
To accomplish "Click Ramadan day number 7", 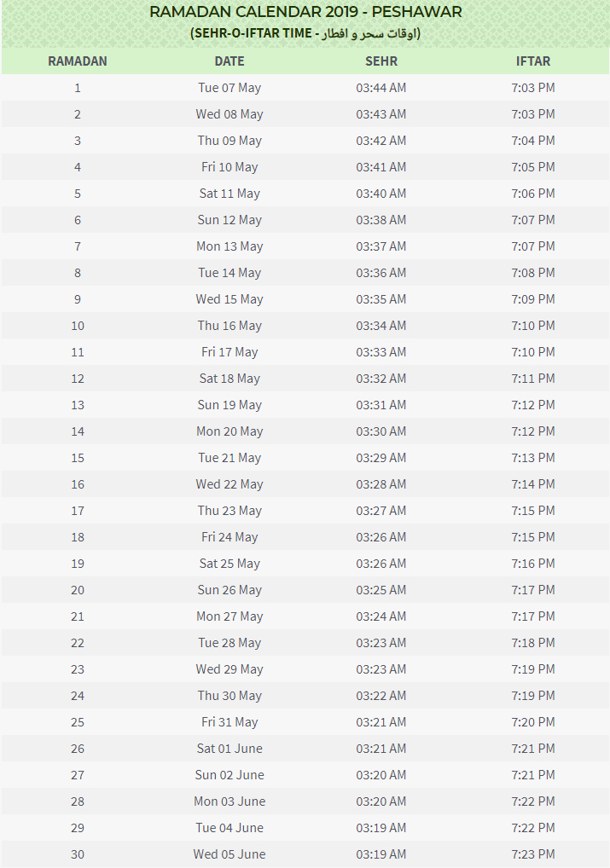I will click(x=78, y=246).
